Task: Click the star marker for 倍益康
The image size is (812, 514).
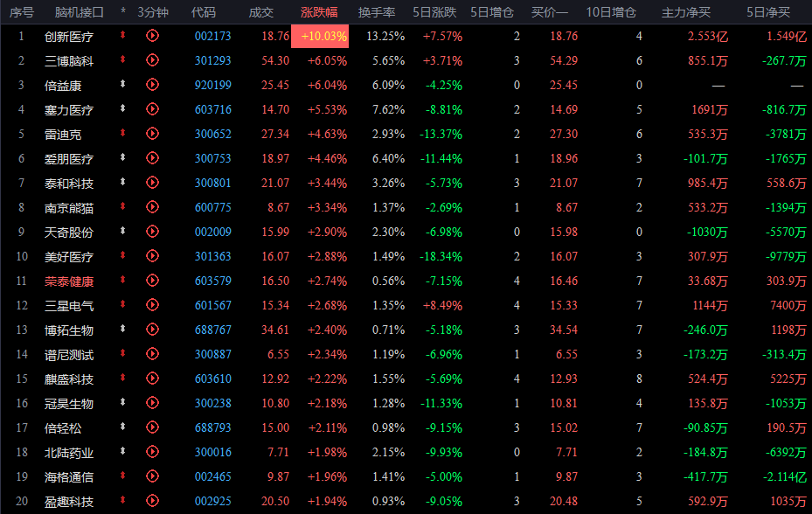Action: pyautogui.click(x=122, y=84)
